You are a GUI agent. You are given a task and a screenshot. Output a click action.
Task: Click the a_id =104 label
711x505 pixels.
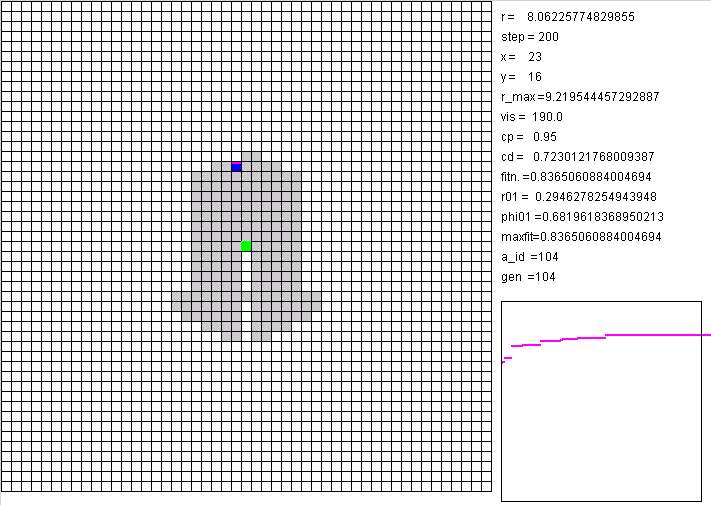click(x=530, y=257)
